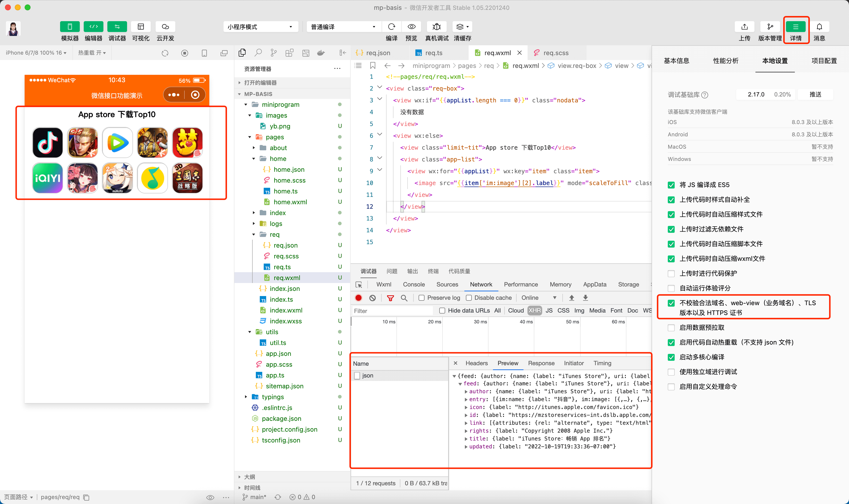
Task: Open version management (版本管理)
Action: (x=770, y=27)
